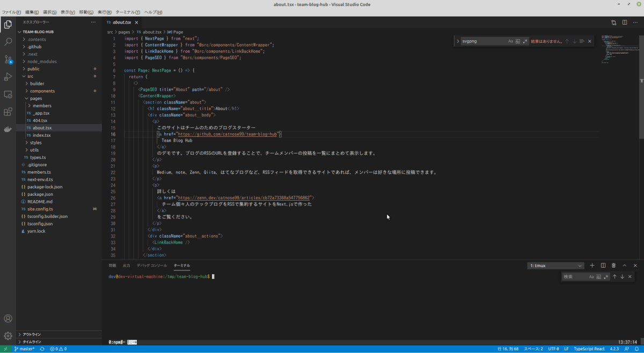Open the Docker view in the activity bar
The image size is (644, 353).
pyautogui.click(x=8, y=129)
